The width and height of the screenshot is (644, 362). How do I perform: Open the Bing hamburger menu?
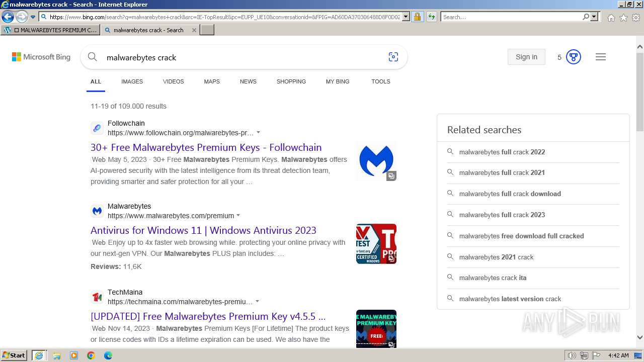click(601, 57)
